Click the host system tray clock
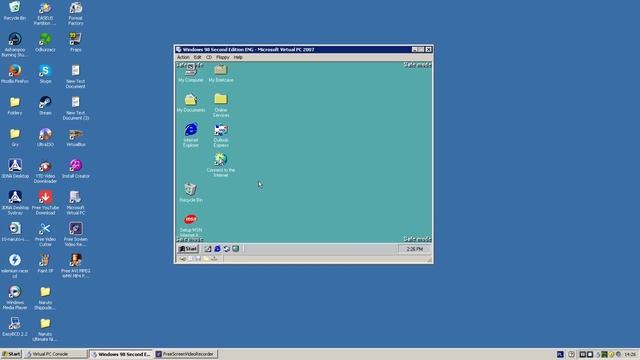The height and width of the screenshot is (360, 640). [630, 354]
